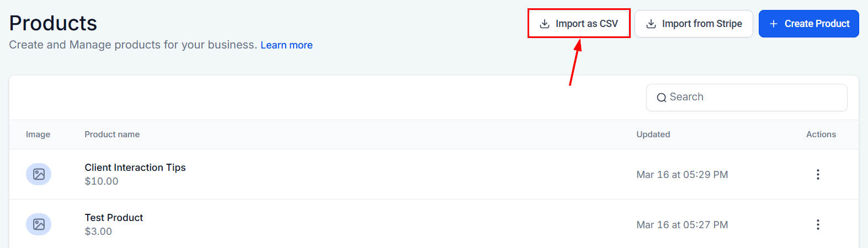This screenshot has width=868, height=248.
Task: Click the Product name column header
Action: (112, 134)
